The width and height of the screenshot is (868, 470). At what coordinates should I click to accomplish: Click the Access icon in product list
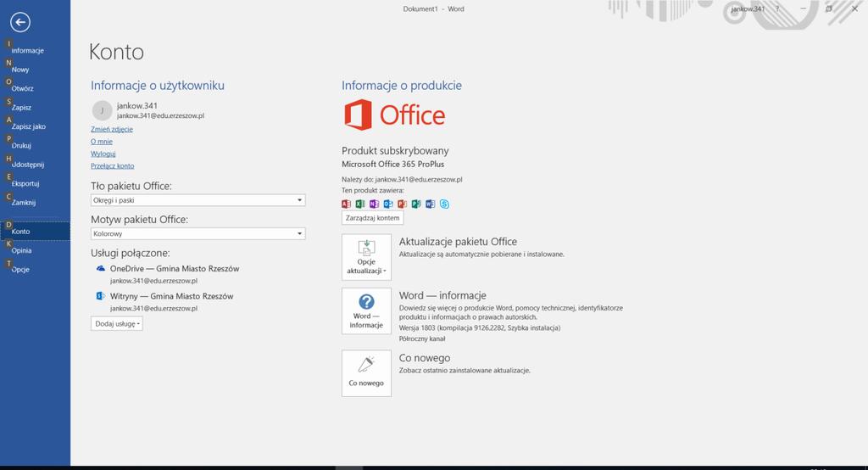[x=347, y=204]
